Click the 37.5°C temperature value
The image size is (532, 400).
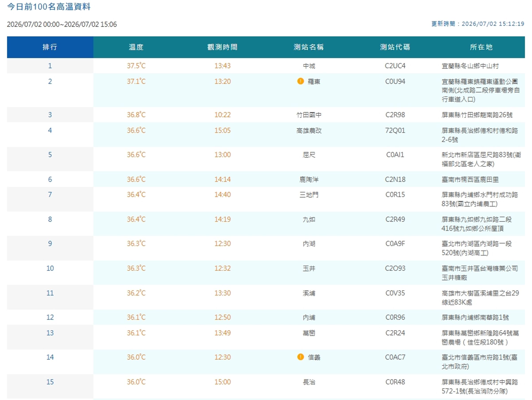[136, 65]
